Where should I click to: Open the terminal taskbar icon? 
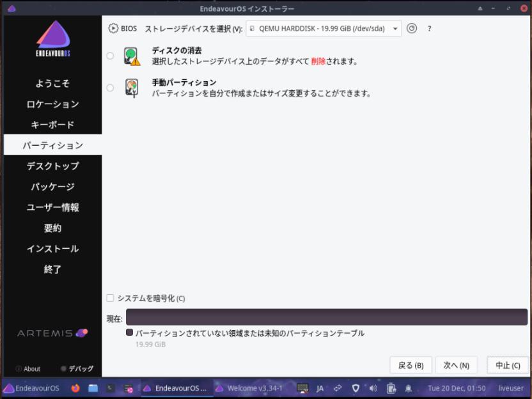[x=110, y=387]
